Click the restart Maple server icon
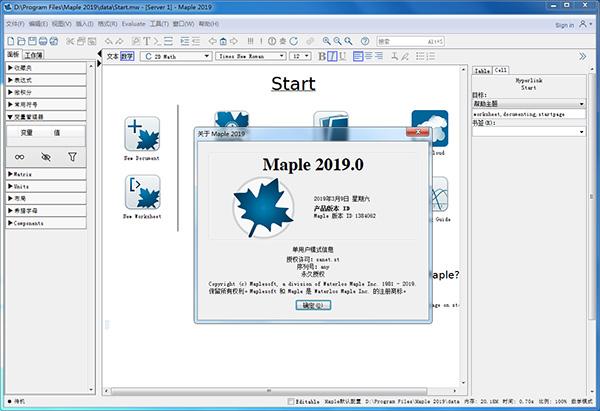 click(293, 41)
